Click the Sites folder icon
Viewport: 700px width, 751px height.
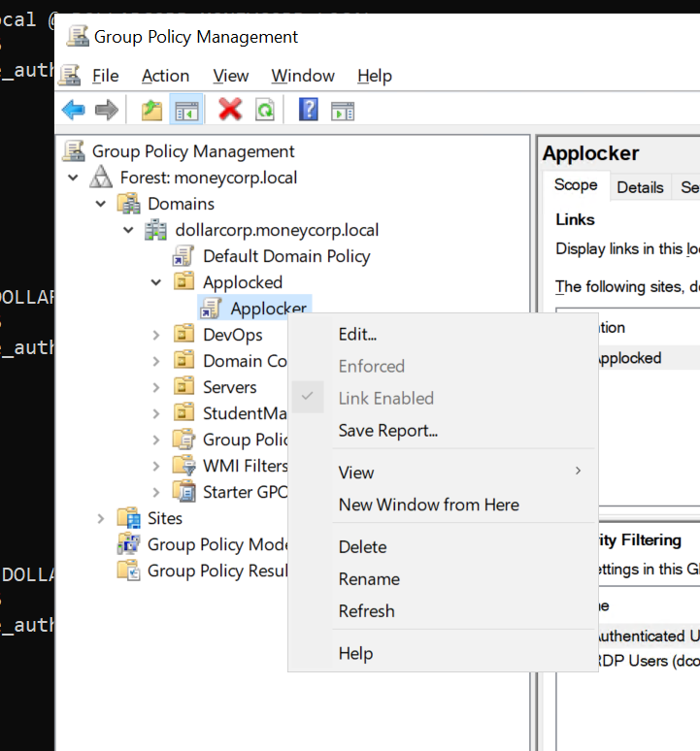(x=129, y=518)
